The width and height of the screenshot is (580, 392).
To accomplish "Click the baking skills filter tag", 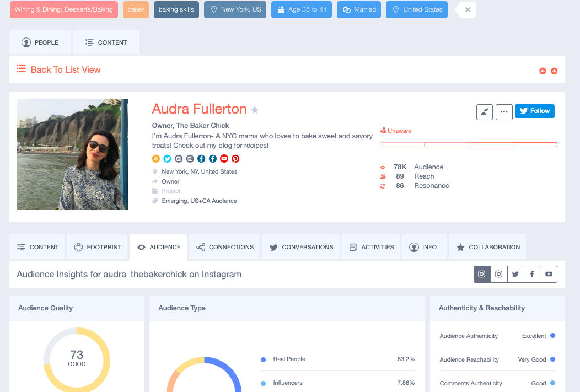I will (x=176, y=9).
